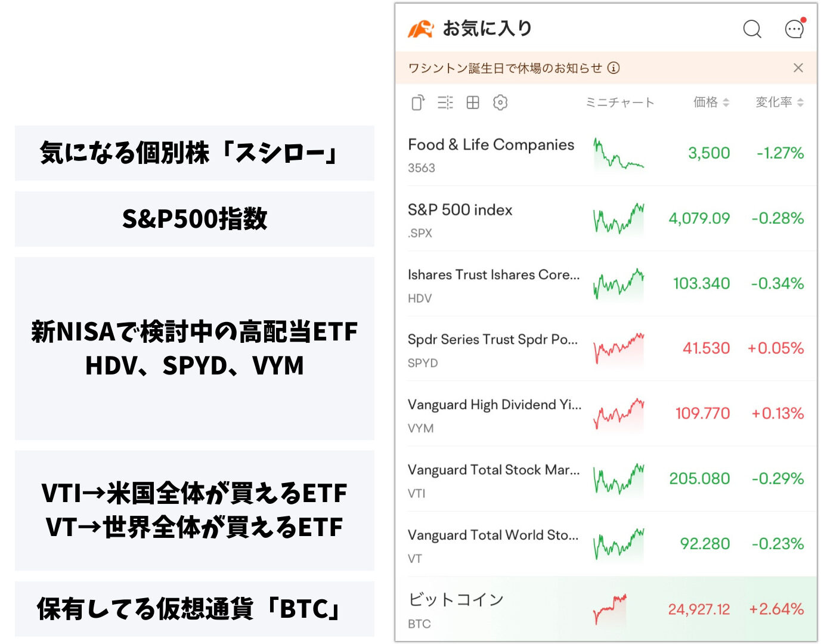Switch to list view layout icon
The width and height of the screenshot is (830, 644).
tap(445, 103)
